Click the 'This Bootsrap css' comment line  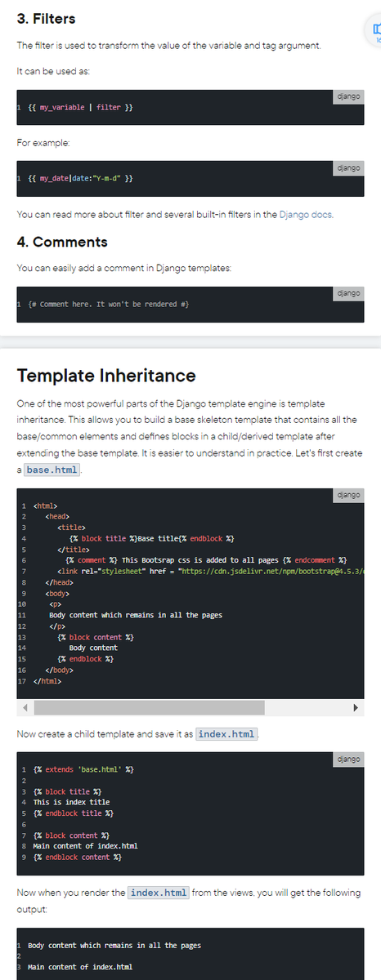(206, 560)
